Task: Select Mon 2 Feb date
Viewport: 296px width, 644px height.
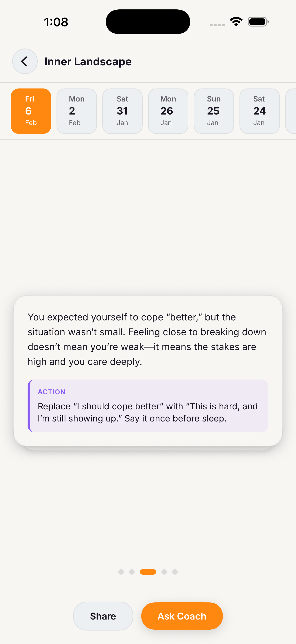Action: point(77,111)
